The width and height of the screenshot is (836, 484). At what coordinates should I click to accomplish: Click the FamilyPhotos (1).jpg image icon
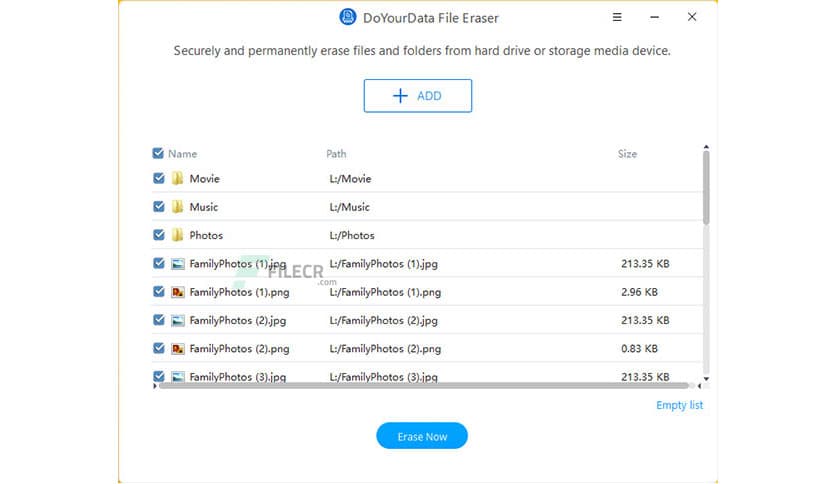[178, 263]
